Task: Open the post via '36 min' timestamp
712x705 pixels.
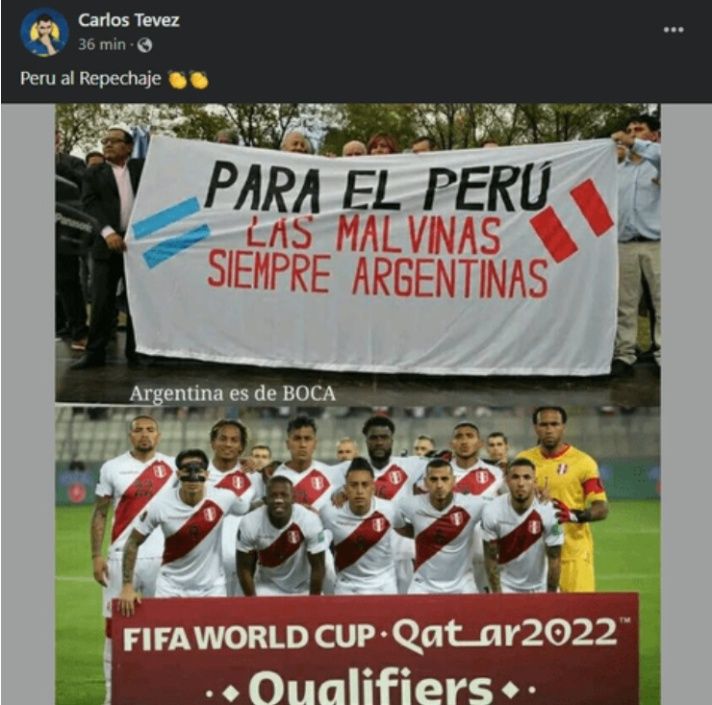Action: click(x=102, y=44)
